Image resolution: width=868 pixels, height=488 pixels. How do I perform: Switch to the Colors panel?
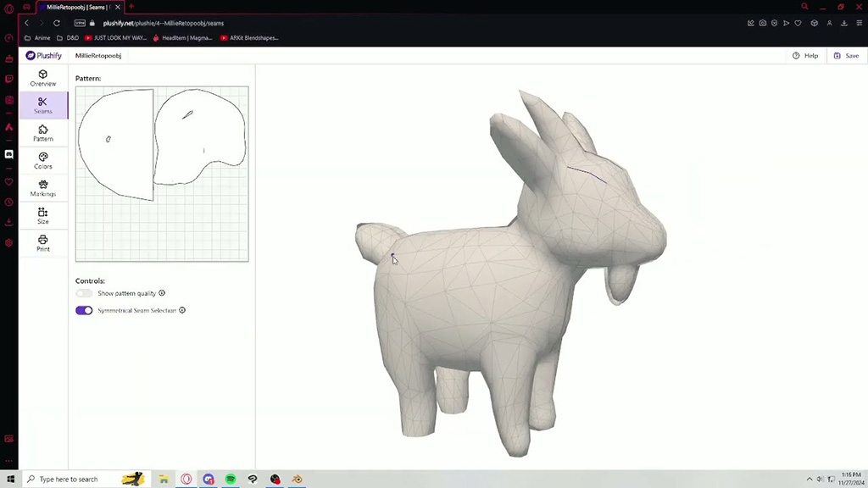click(42, 161)
